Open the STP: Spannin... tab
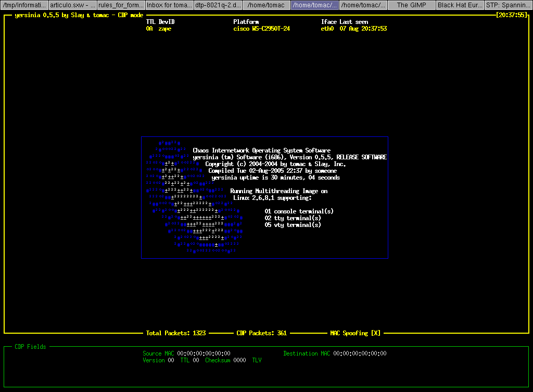Viewport: 533px width, 392px height. (x=508, y=5)
